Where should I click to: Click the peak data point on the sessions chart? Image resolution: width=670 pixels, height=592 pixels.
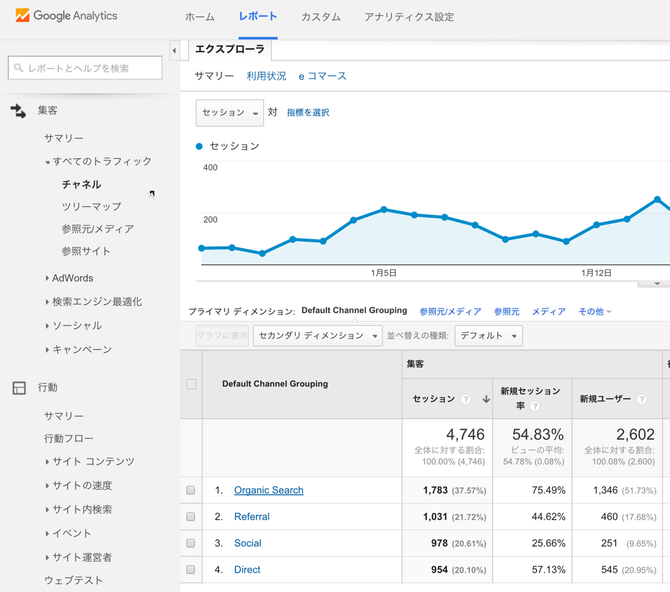(657, 199)
